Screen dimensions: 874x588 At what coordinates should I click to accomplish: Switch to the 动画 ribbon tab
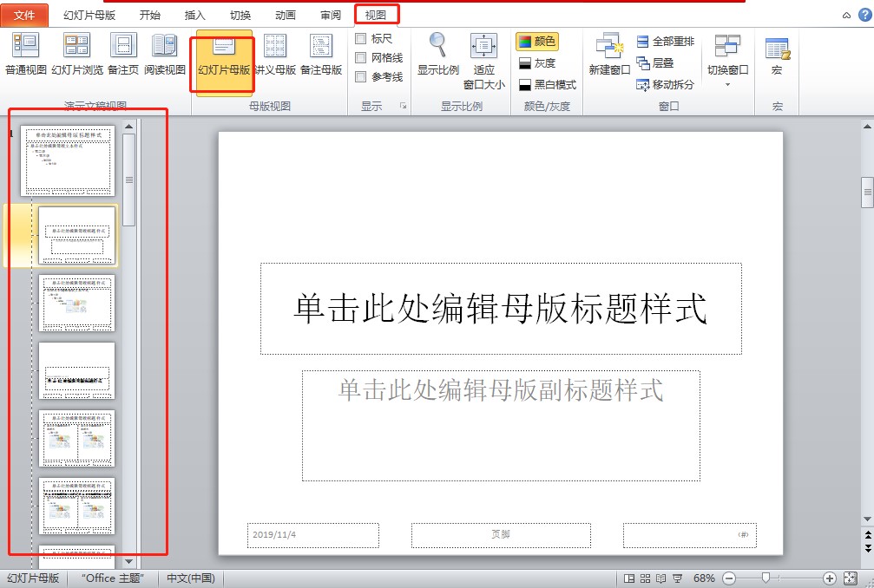[x=285, y=14]
